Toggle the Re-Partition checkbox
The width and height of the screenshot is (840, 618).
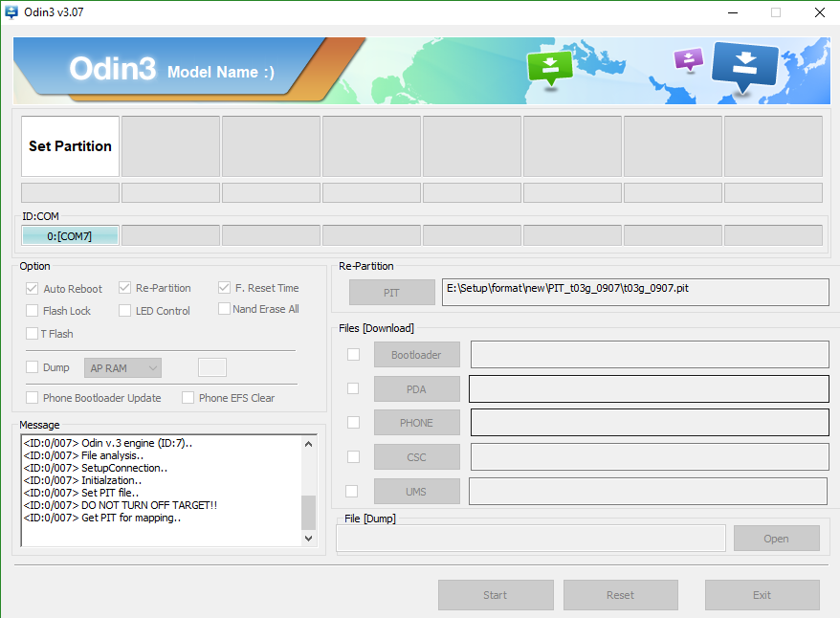tap(124, 288)
